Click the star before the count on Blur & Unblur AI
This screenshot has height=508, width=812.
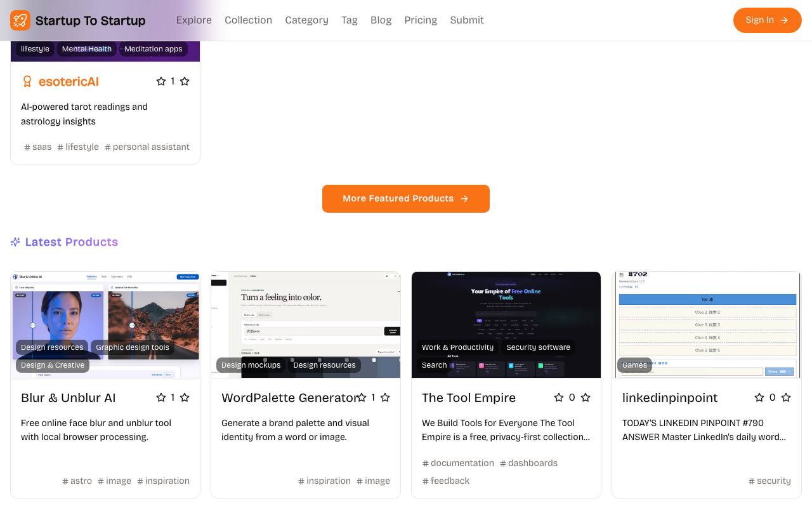(161, 398)
